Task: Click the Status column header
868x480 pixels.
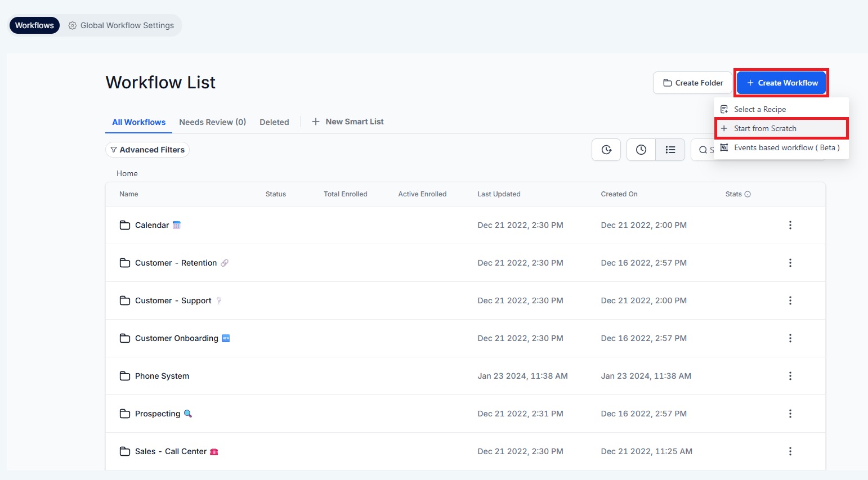Action: (x=276, y=194)
